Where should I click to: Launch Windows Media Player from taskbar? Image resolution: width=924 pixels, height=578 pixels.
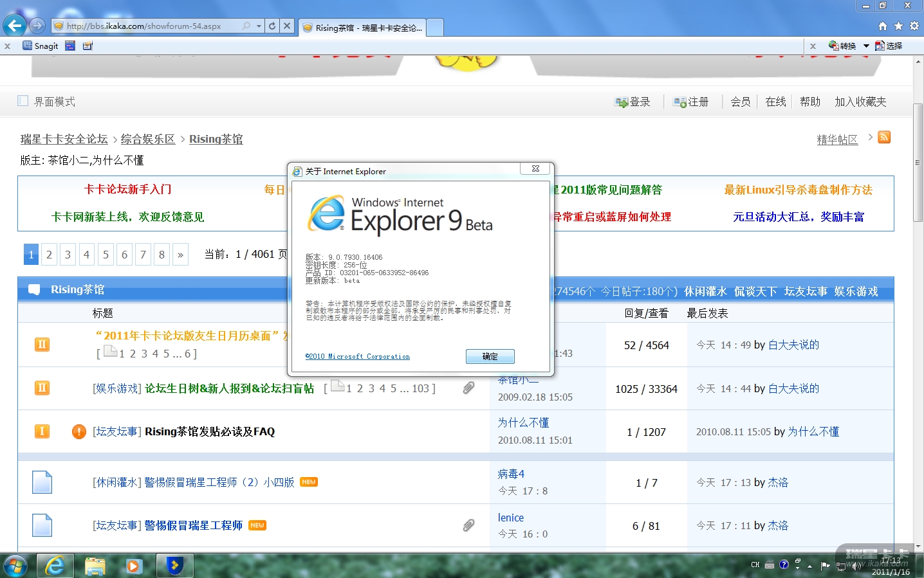coord(134,566)
